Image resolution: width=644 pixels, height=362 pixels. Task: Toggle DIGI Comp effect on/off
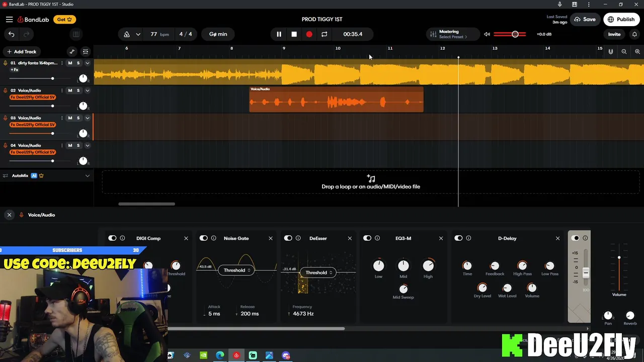[112, 238]
